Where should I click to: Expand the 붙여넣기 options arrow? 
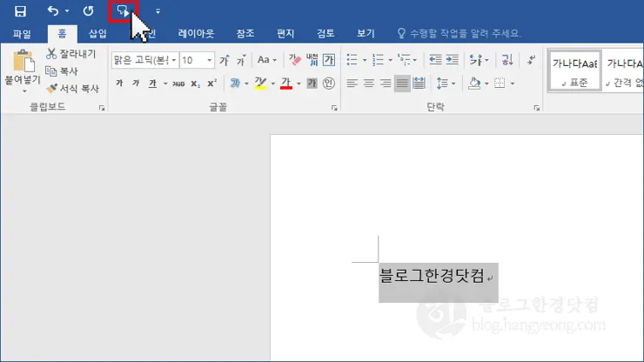pos(24,91)
